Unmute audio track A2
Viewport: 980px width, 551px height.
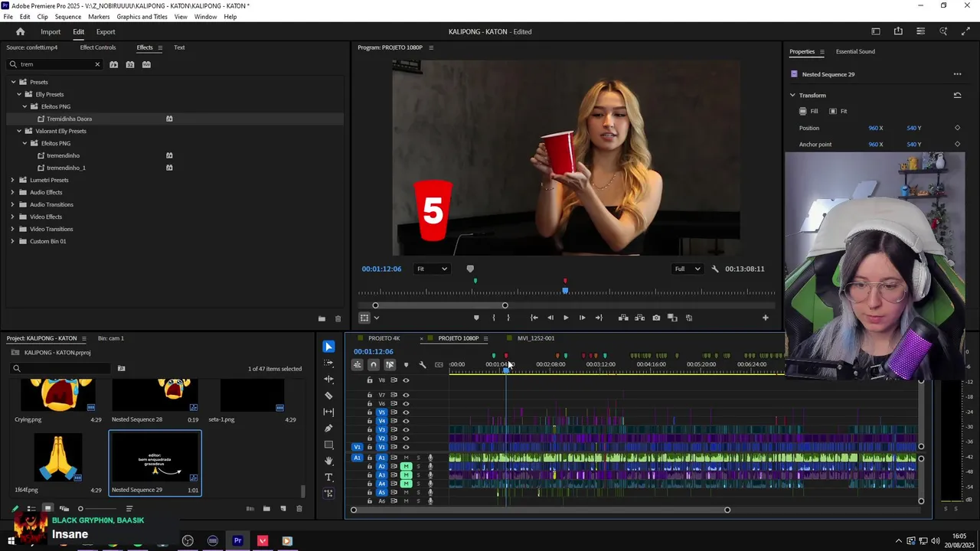coord(407,466)
